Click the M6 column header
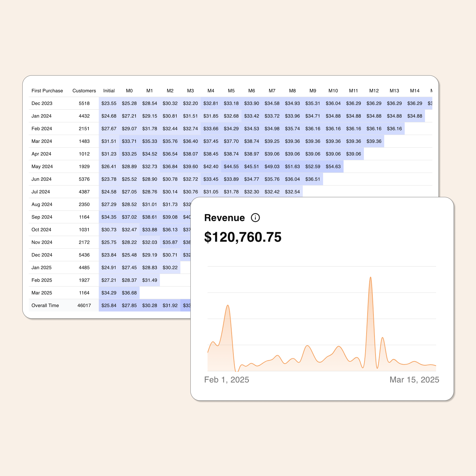The height and width of the screenshot is (476, 476). click(x=252, y=91)
